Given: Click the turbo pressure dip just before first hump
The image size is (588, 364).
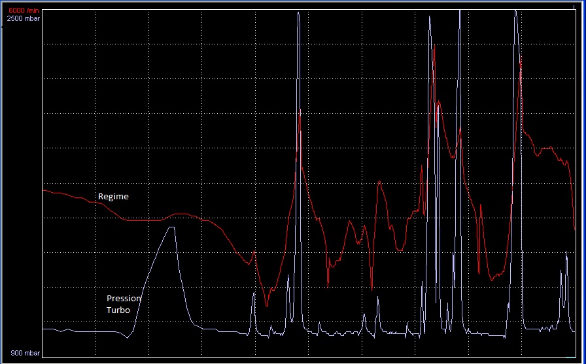Looking at the screenshot, I should [x=128, y=337].
